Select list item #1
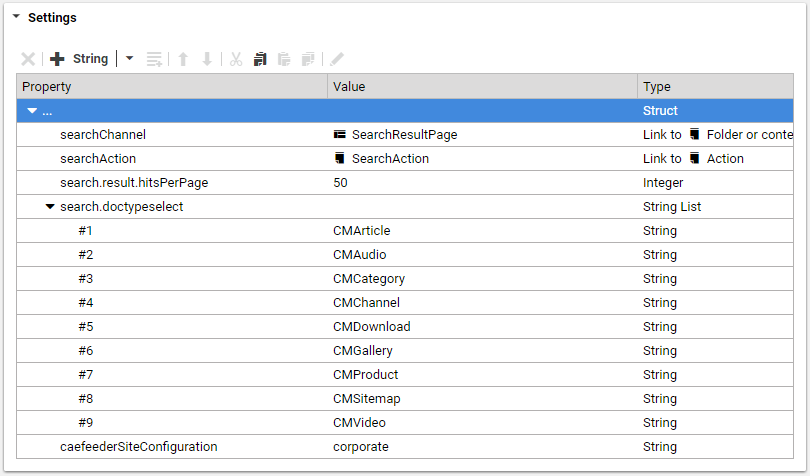 pos(85,231)
